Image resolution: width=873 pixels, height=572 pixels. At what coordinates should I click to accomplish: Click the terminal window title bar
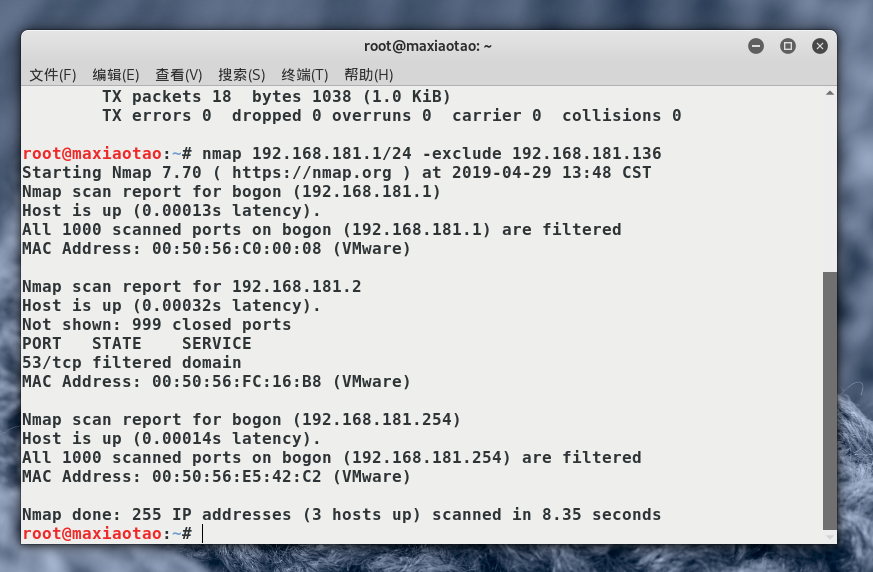coord(428,46)
